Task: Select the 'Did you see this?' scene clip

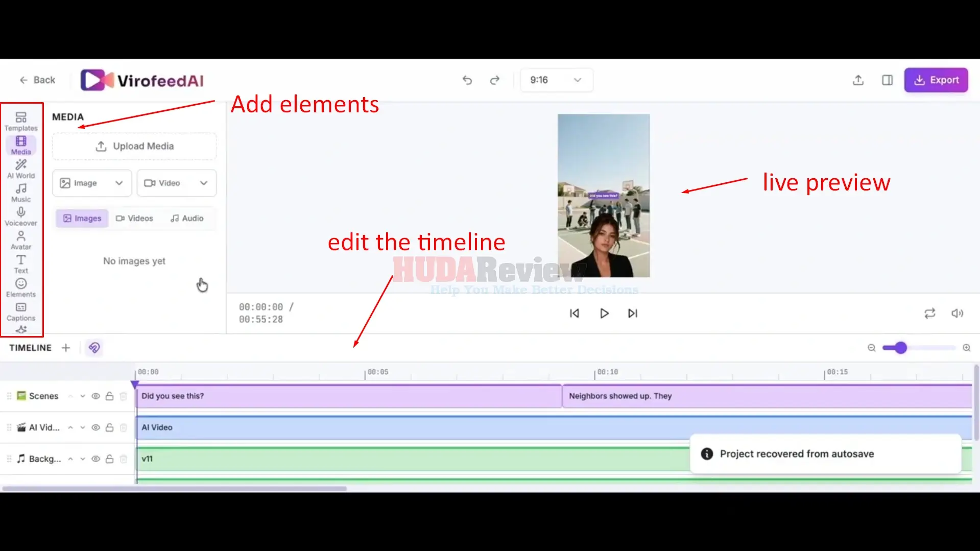Action: click(x=349, y=396)
